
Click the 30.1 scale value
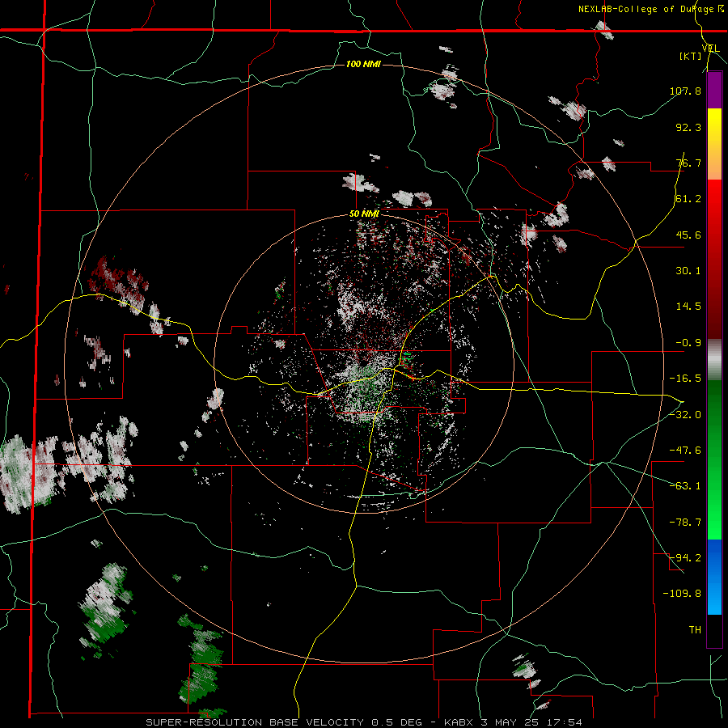(688, 271)
